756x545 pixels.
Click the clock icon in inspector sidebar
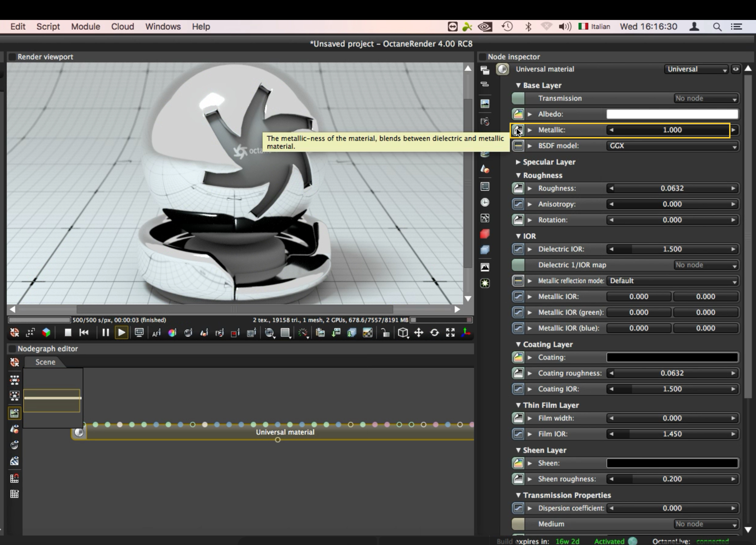tap(485, 202)
